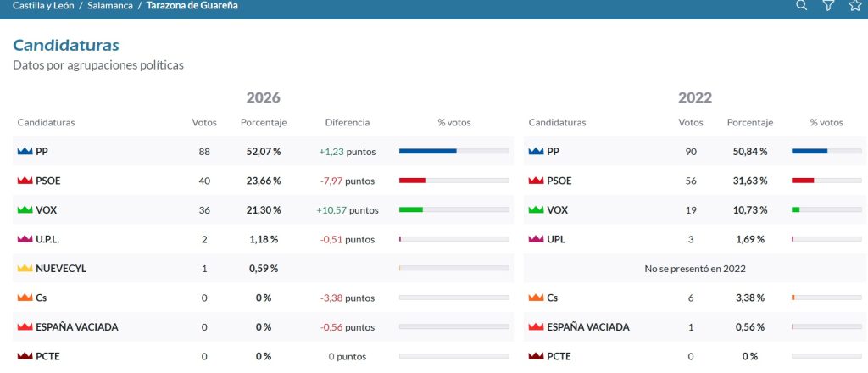Screen dimensions: 868x373
Task: Click the dark red PCTE crown icon in 2026
Action: tap(25, 356)
